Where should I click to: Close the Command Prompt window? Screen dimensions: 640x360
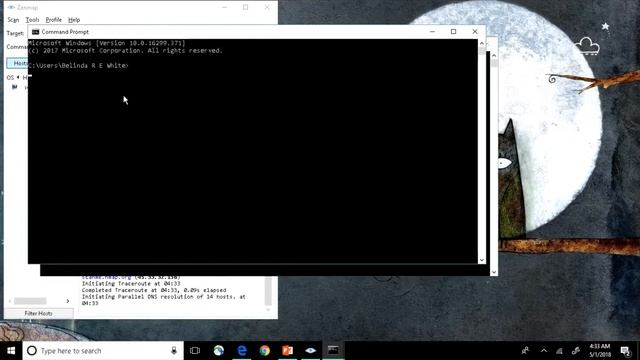pyautogui.click(x=475, y=31)
